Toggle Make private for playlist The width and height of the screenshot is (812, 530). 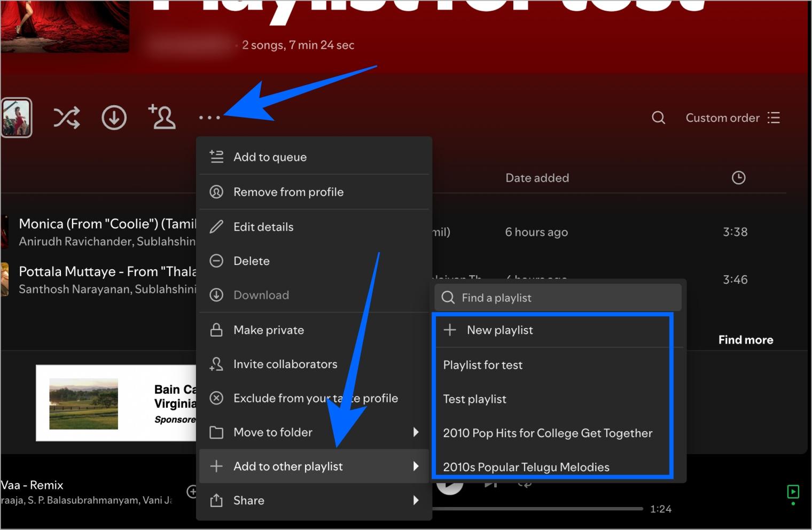click(314, 330)
